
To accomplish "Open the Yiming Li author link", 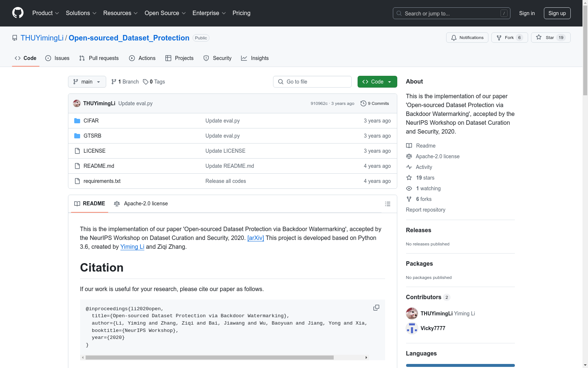I will 132,247.
